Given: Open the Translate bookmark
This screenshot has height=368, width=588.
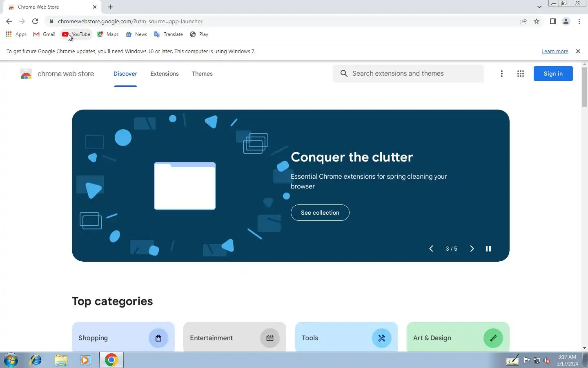Looking at the screenshot, I should point(168,34).
